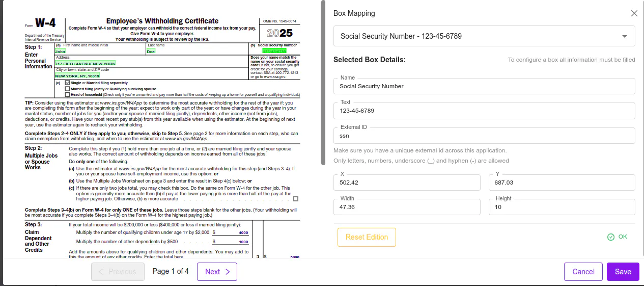The height and width of the screenshot is (286, 644).
Task: Close the Box Mapping panel
Action: pos(634,14)
